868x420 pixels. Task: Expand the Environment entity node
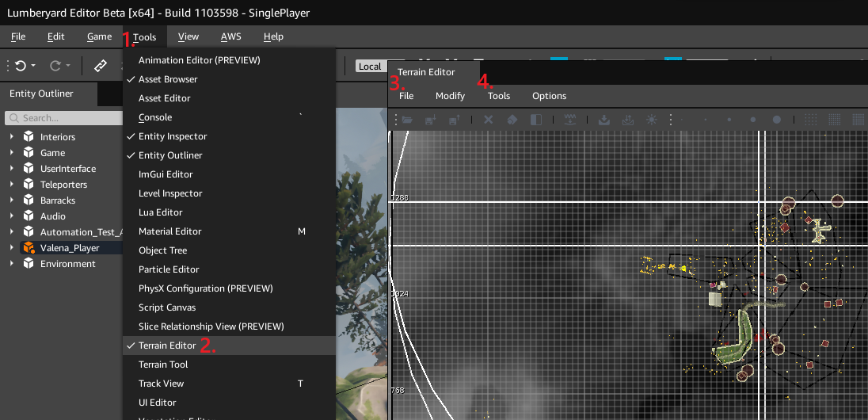(x=12, y=264)
